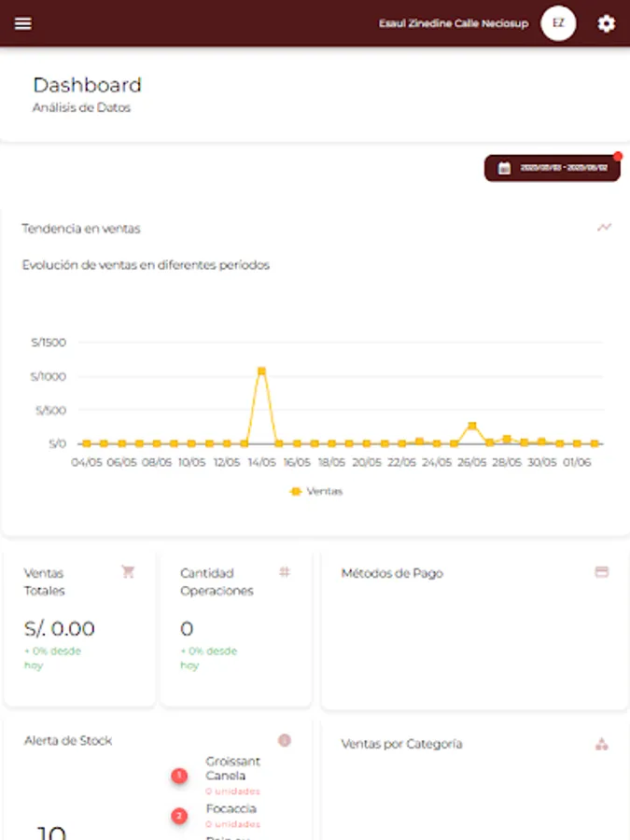Open the hamburger navigation menu
Image resolution: width=630 pixels, height=840 pixels.
coord(23,23)
